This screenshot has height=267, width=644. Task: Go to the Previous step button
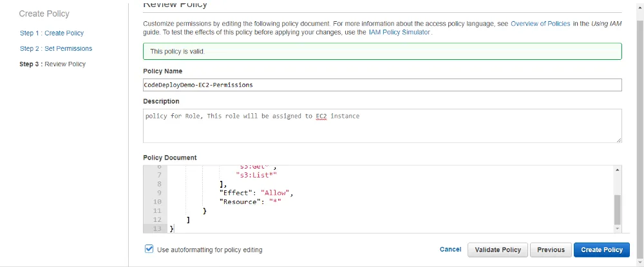[551, 250]
